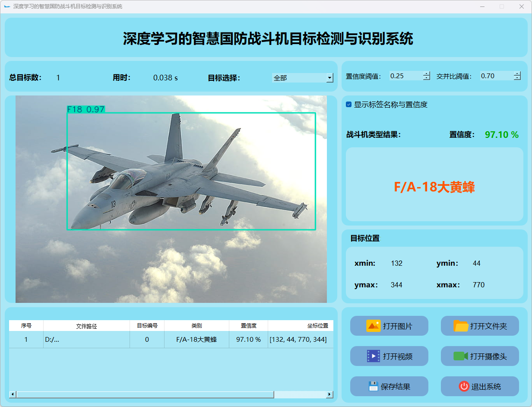The image size is (532, 407).
Task: Click the 总目标数 value 1
Action: [58, 78]
